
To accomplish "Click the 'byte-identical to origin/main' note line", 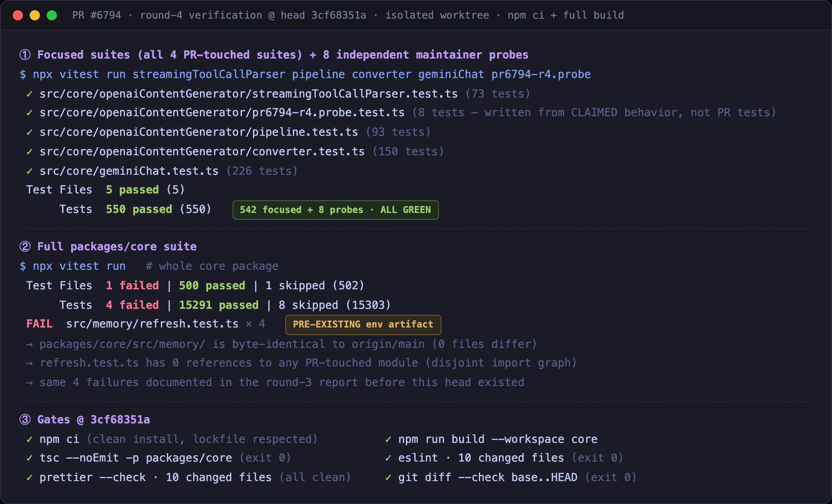I will pyautogui.click(x=281, y=344).
